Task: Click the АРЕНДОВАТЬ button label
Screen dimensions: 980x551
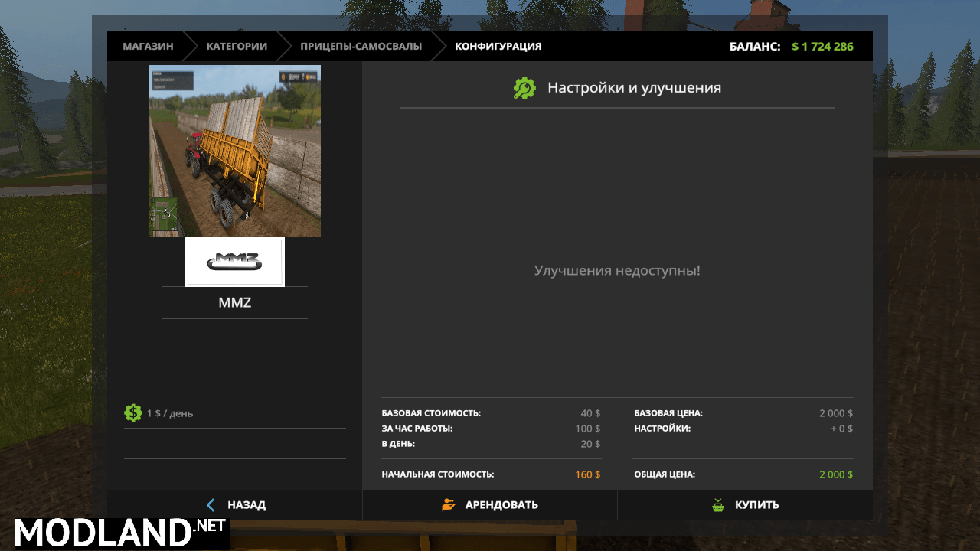Action: [501, 505]
